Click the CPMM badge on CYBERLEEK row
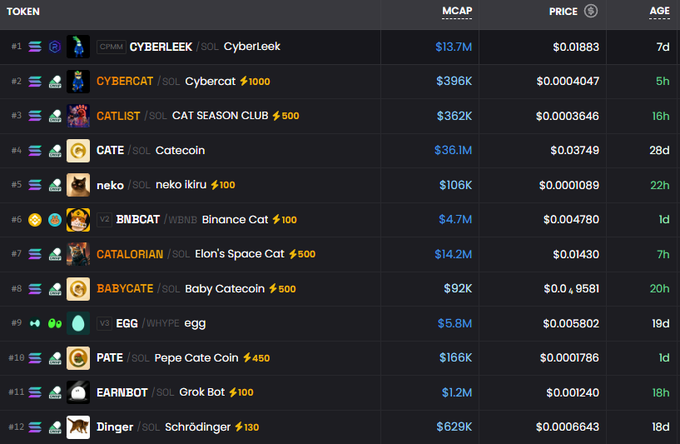 (111, 46)
